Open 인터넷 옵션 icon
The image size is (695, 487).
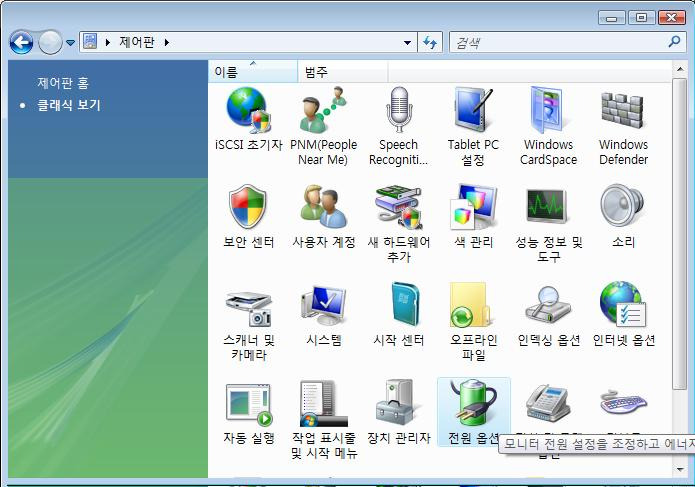coord(623,306)
